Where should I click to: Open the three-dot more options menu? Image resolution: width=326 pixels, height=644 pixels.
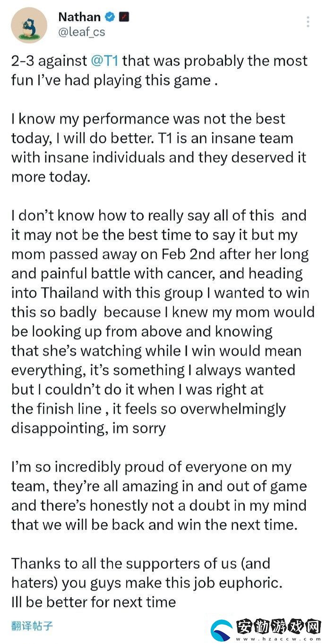pyautogui.click(x=308, y=22)
